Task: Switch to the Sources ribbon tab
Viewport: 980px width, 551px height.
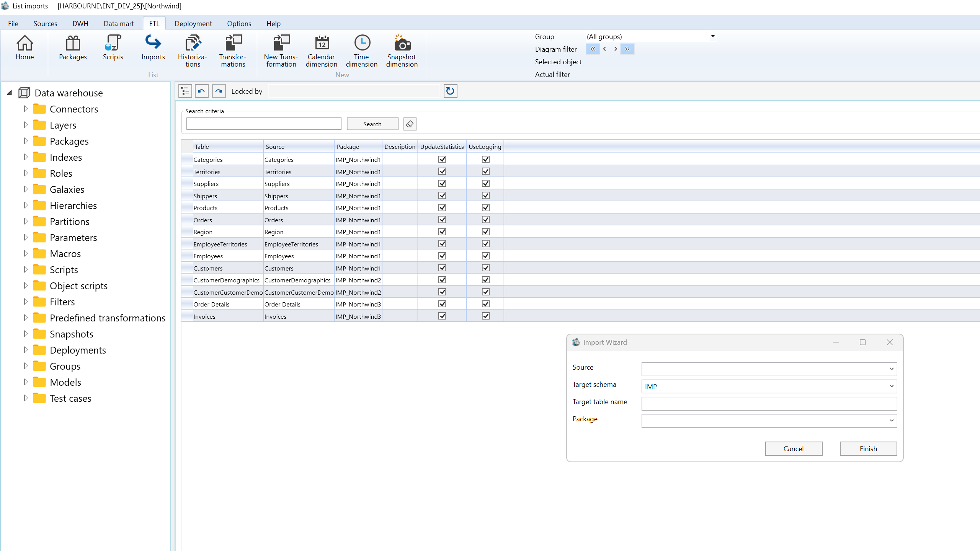Action: click(x=45, y=23)
